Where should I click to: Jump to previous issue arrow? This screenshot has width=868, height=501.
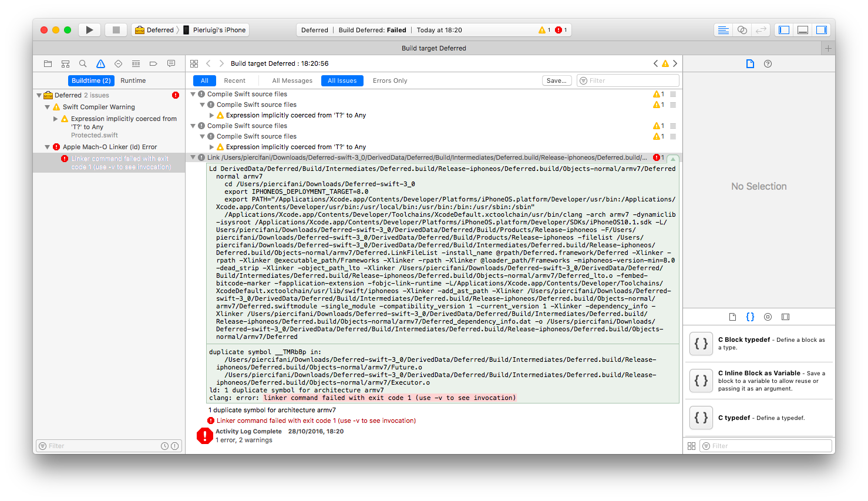(x=656, y=63)
